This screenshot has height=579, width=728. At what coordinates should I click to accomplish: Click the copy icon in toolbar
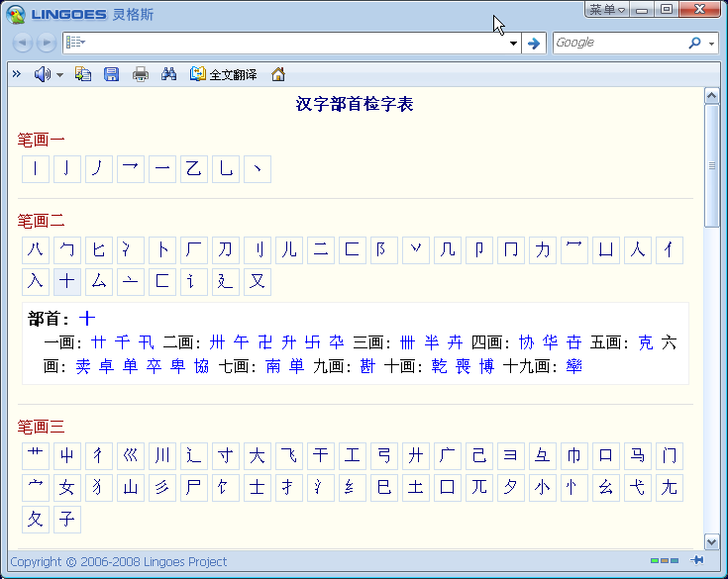click(83, 74)
